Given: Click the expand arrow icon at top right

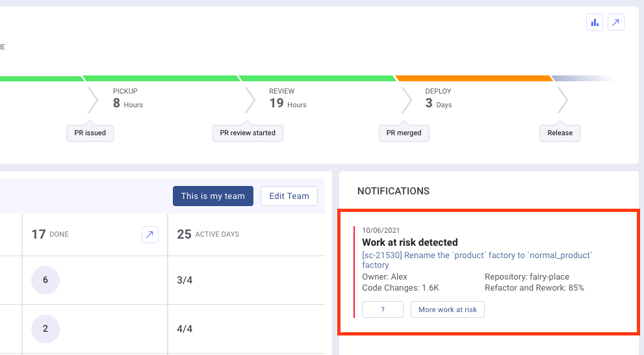Looking at the screenshot, I should click(615, 23).
